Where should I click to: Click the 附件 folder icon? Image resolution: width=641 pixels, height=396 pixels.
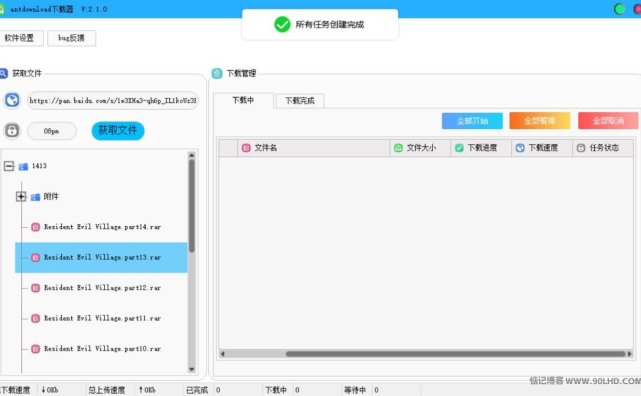coord(36,197)
